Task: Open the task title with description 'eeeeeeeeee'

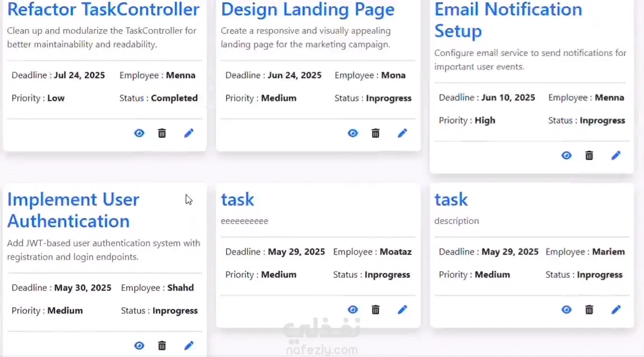Action: pos(237,200)
